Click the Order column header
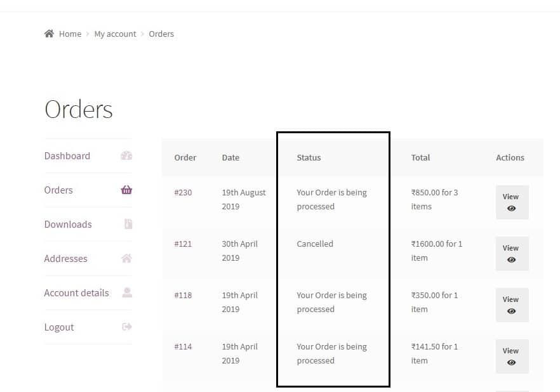560x392 pixels. 185,158
